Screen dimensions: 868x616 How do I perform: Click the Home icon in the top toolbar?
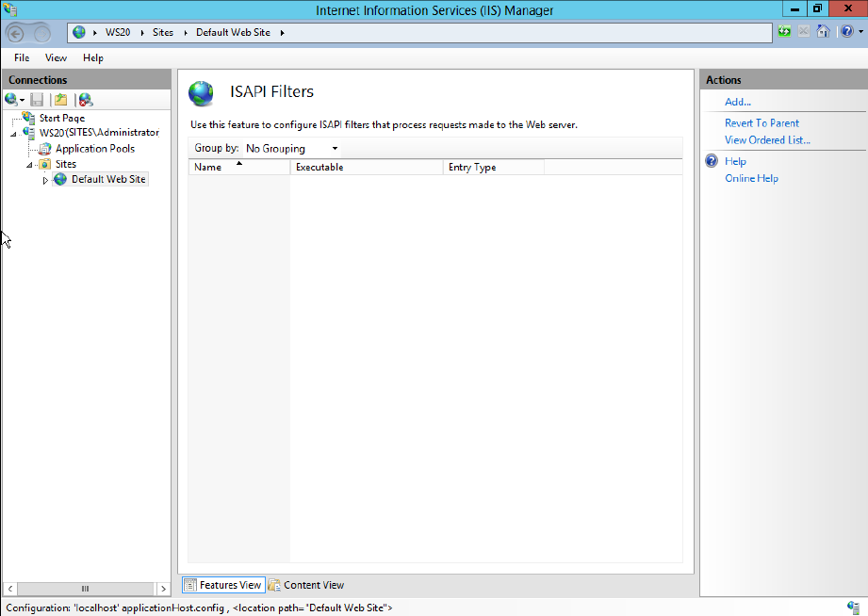823,31
